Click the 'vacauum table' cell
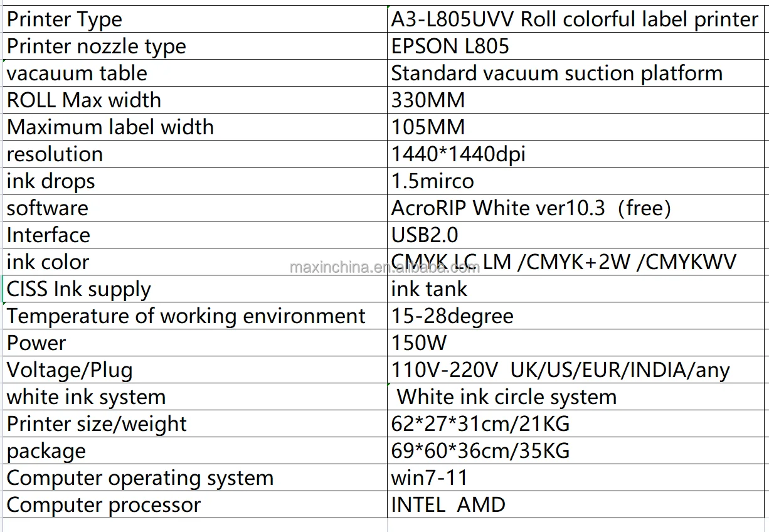This screenshot has height=532, width=769. tap(77, 73)
